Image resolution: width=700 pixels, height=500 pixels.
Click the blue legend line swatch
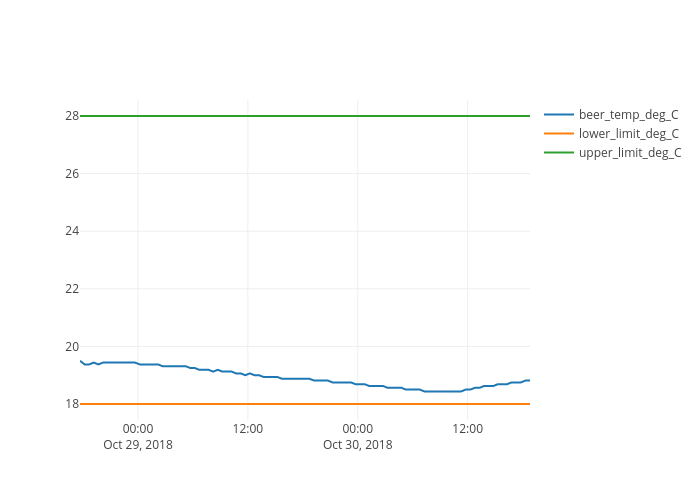tap(559, 114)
